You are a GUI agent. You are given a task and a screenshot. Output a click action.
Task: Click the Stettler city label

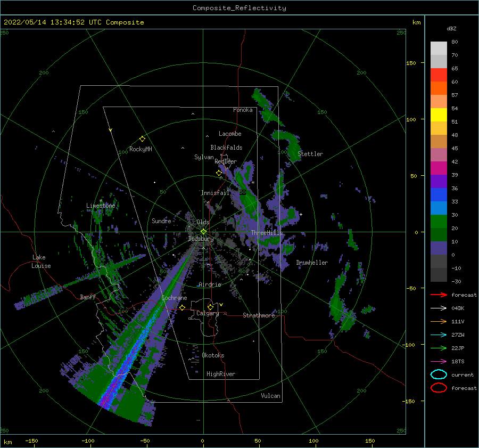310,154
